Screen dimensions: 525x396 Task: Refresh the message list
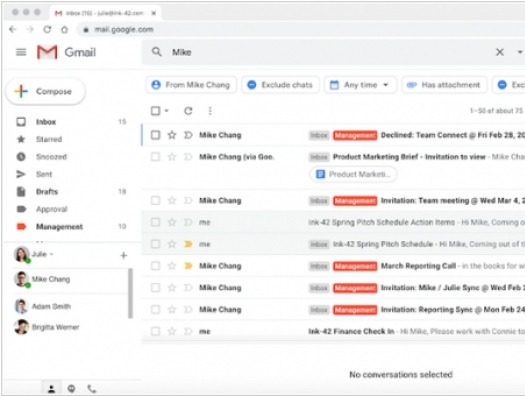pyautogui.click(x=188, y=111)
